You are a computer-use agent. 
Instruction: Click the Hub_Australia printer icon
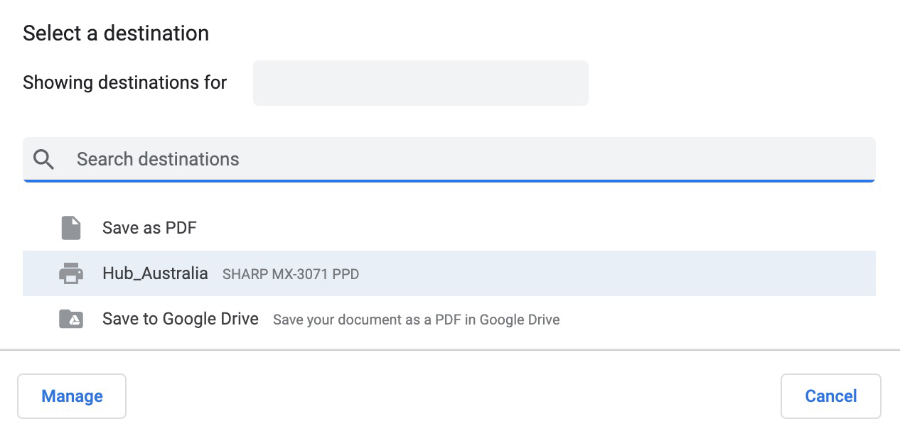tap(70, 273)
